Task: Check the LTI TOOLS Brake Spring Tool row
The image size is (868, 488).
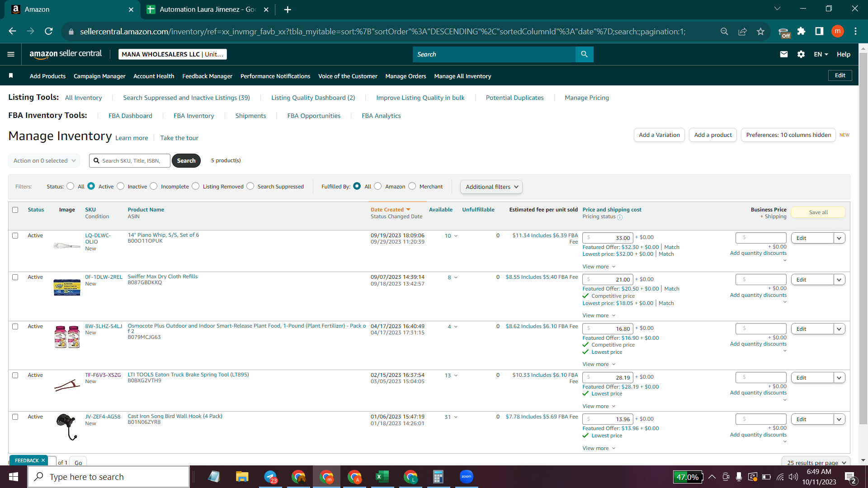Action: (x=15, y=375)
